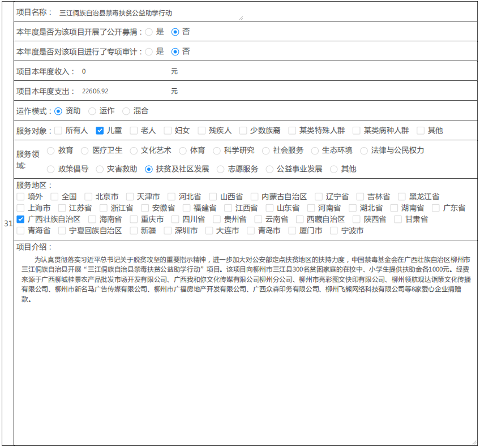Select '医疗卫生' service field
Screen dimensions: 480x448
pos(85,150)
